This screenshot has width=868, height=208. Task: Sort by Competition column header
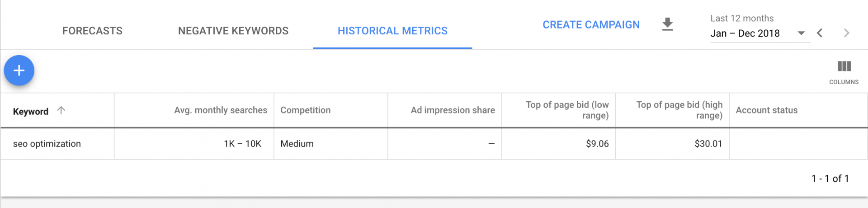tap(305, 110)
